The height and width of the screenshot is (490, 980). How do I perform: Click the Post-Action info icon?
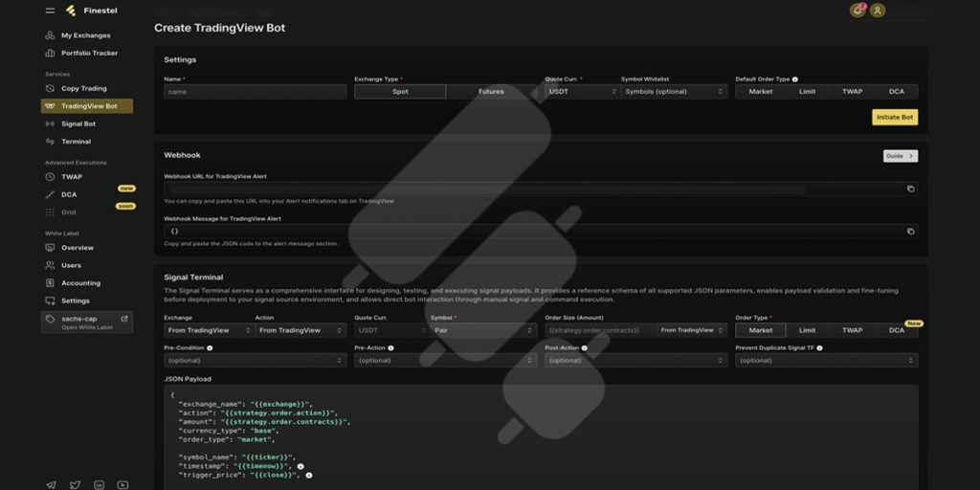tap(585, 348)
